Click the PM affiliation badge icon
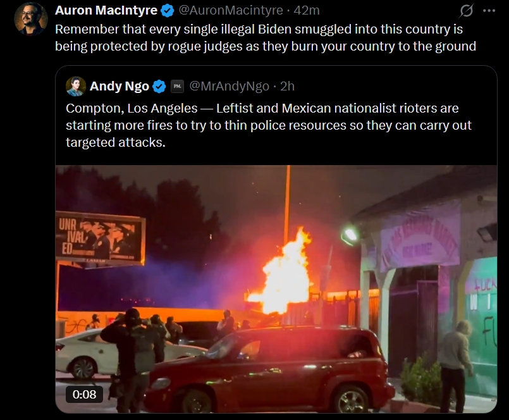 click(177, 87)
